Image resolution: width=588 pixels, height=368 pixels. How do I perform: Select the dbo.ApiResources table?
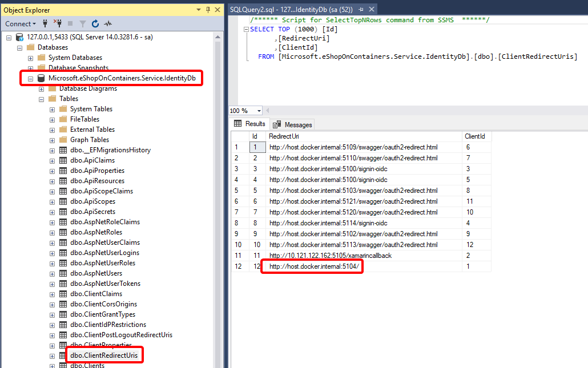pos(97,181)
